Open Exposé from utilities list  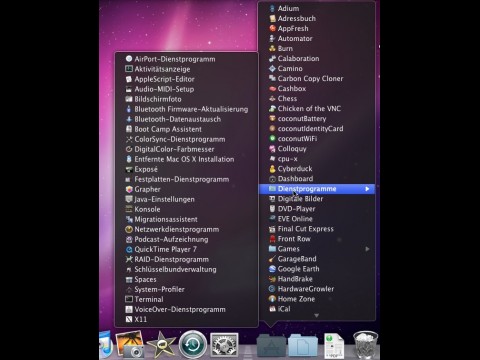click(x=187, y=169)
